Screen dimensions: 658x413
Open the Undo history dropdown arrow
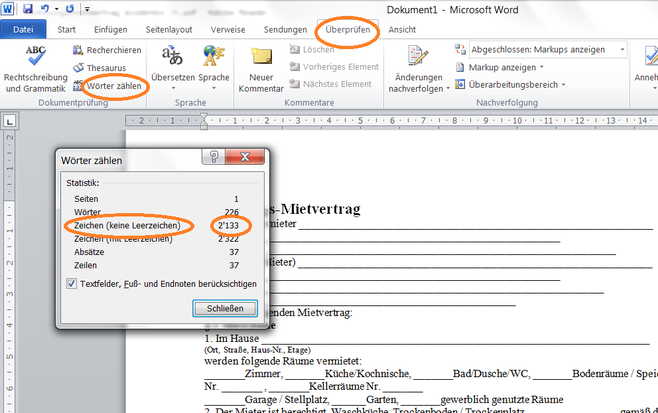point(56,9)
